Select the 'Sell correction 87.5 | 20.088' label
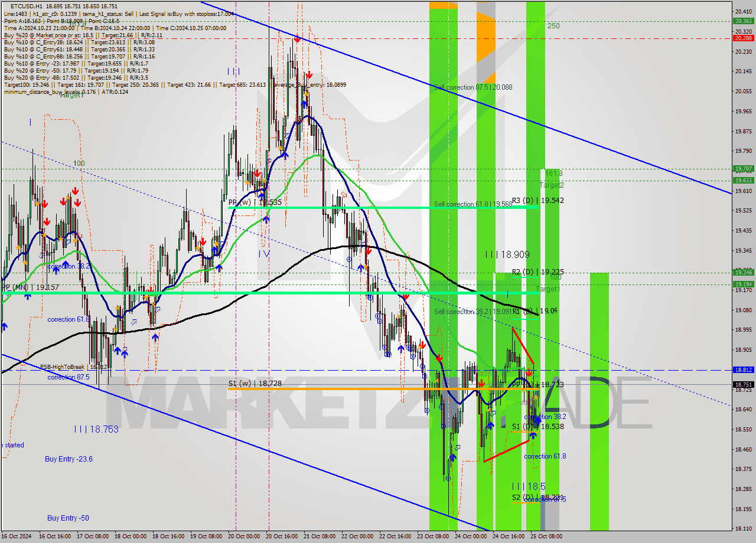 click(473, 87)
